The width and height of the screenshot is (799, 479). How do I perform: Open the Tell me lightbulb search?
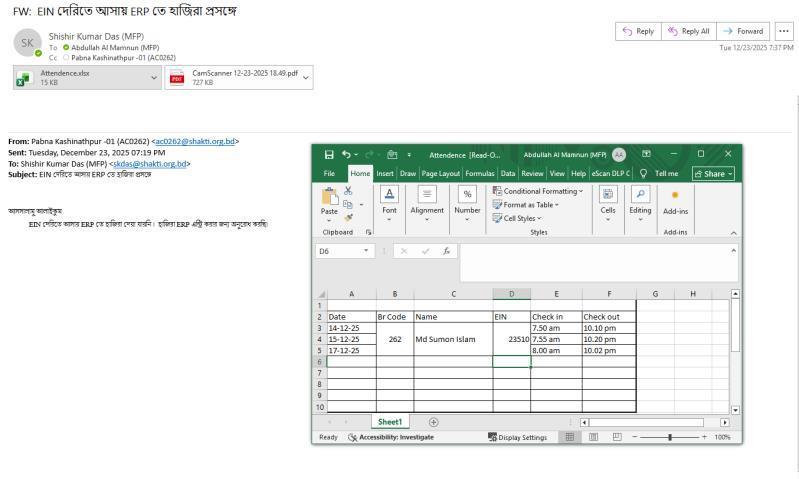coord(644,173)
